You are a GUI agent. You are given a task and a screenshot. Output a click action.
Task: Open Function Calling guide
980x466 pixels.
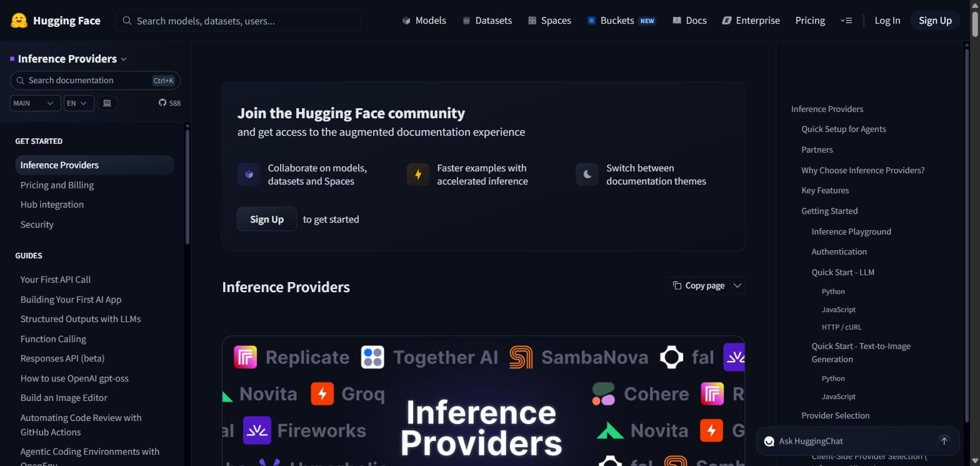pyautogui.click(x=53, y=339)
